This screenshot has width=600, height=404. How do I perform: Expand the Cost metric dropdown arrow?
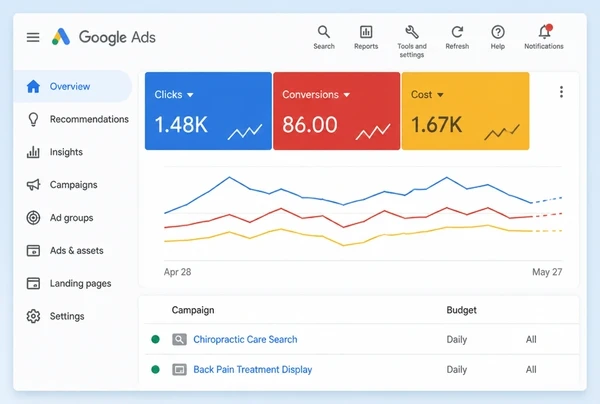[440, 95]
